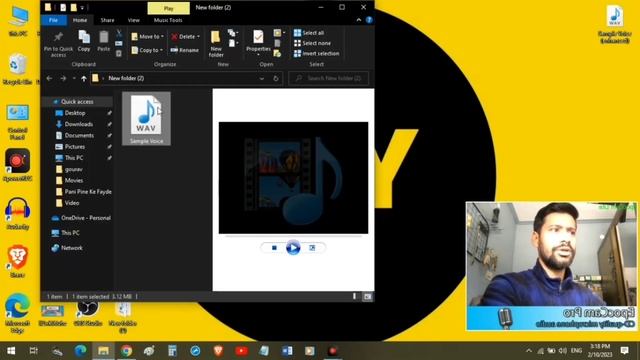640x360 pixels.
Task: Click the button right of the preview play button
Action: coord(312,248)
